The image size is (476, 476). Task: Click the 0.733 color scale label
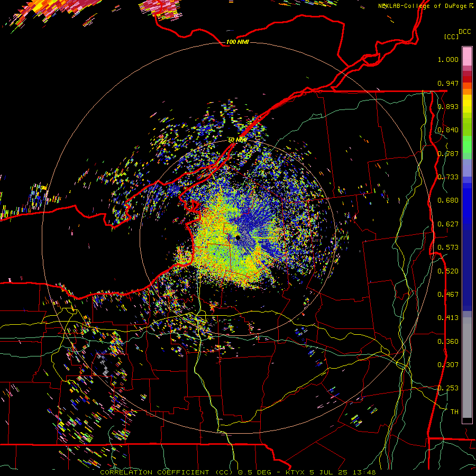448,177
